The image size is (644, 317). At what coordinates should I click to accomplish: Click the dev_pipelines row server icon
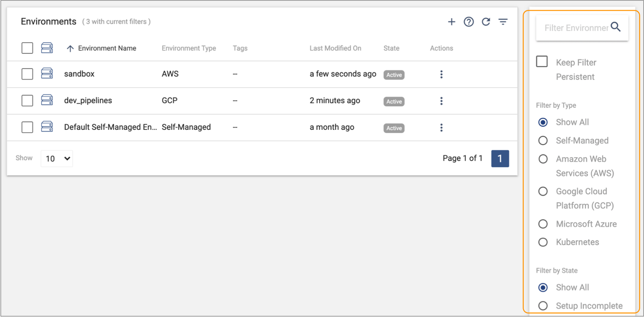coord(47,101)
